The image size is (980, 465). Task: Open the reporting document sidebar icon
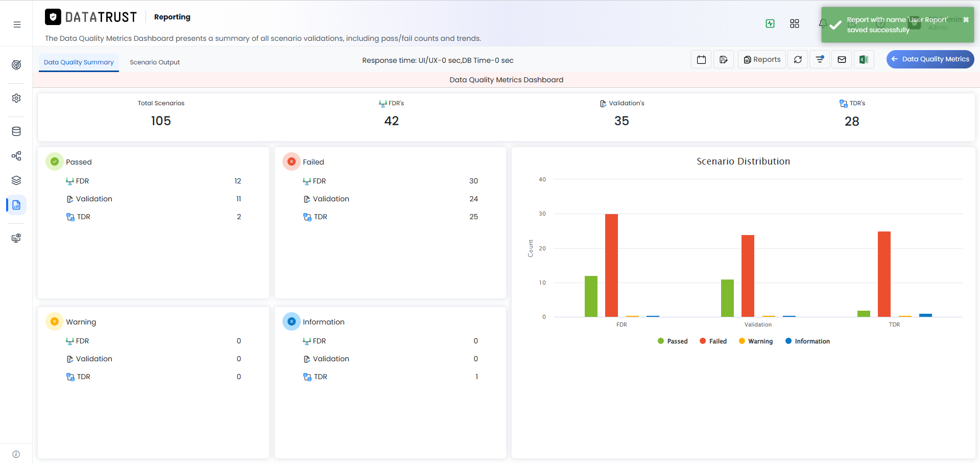point(16,205)
